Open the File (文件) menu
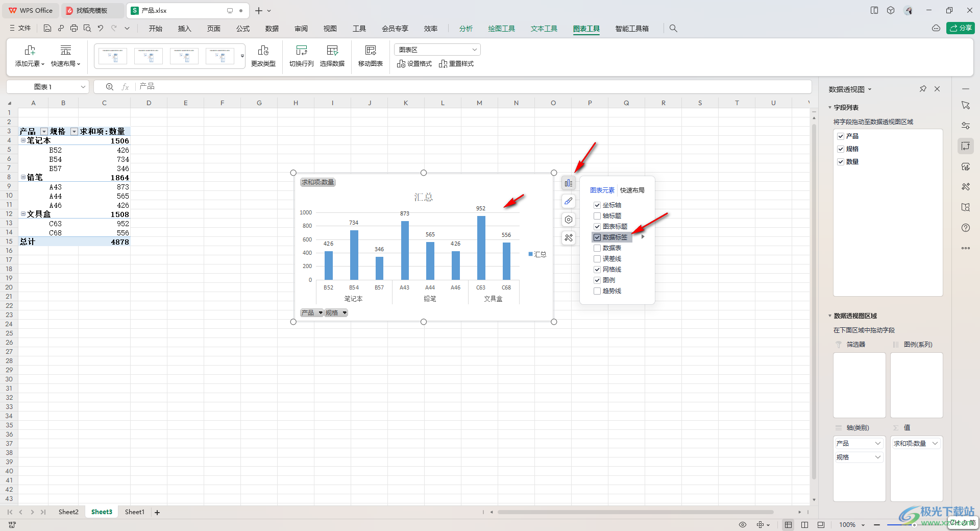The image size is (980, 531). [x=20, y=29]
